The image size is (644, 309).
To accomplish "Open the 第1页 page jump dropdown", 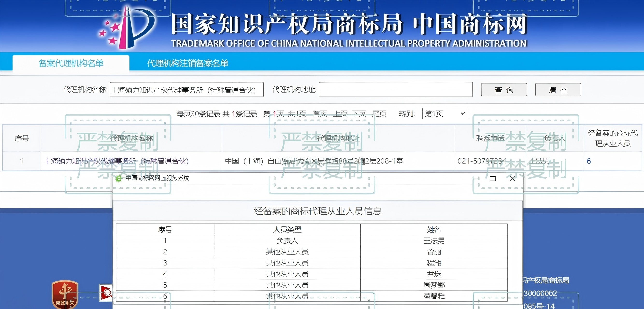I will [x=445, y=113].
